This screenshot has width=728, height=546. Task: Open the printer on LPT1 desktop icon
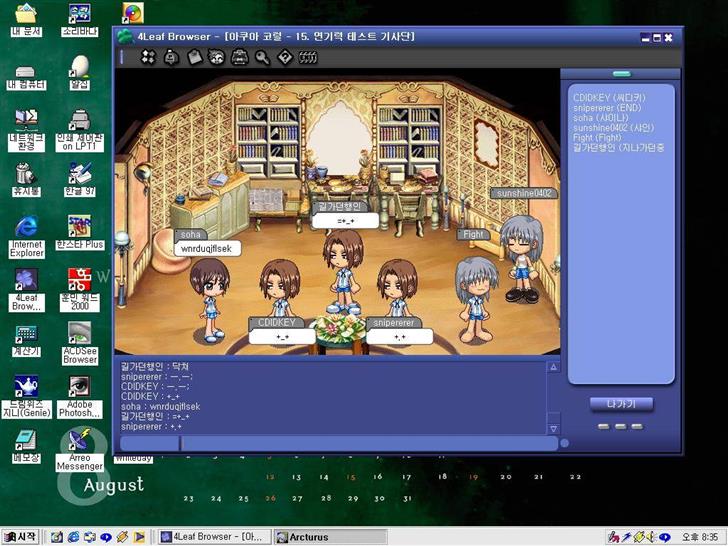coord(80,130)
